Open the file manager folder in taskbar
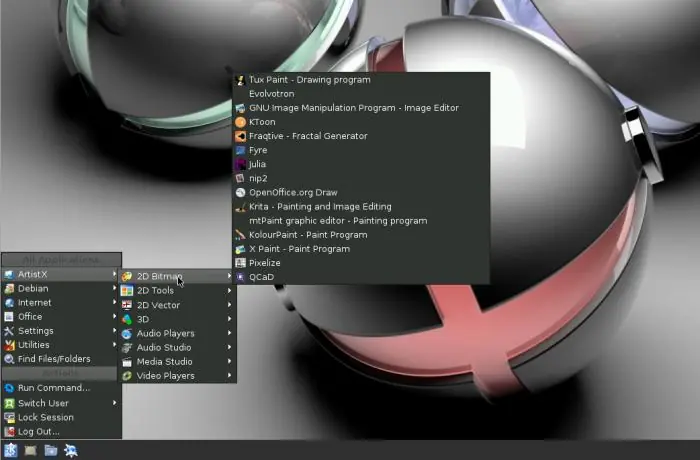700x460 pixels. point(50,450)
